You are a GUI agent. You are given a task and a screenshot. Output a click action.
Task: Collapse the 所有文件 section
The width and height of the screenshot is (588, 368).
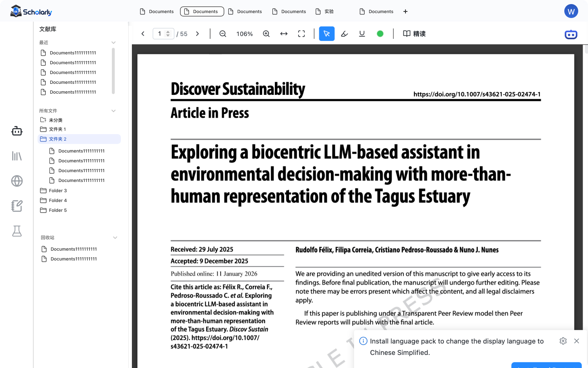click(114, 111)
